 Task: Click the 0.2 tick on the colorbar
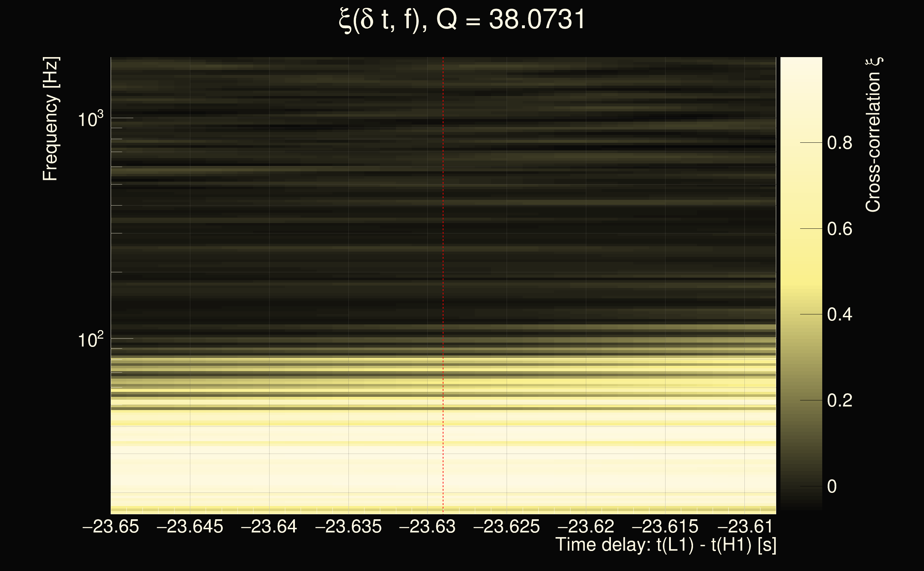tap(839, 400)
